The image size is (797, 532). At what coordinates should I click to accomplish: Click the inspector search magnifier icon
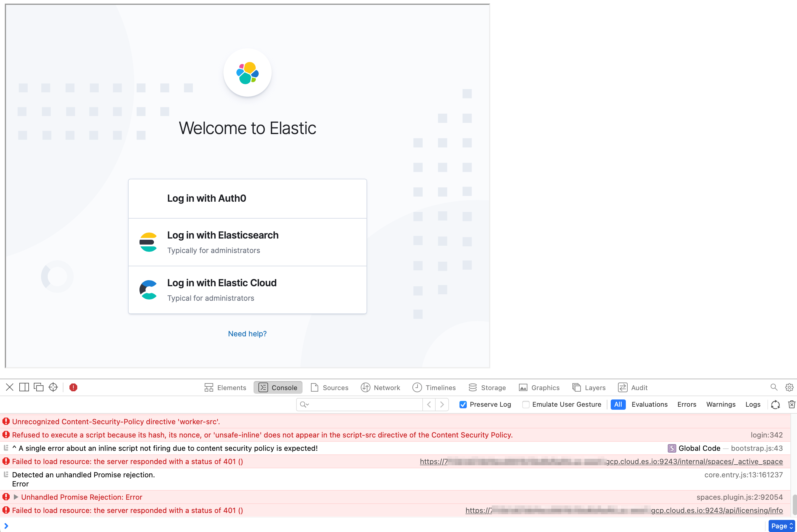774,387
